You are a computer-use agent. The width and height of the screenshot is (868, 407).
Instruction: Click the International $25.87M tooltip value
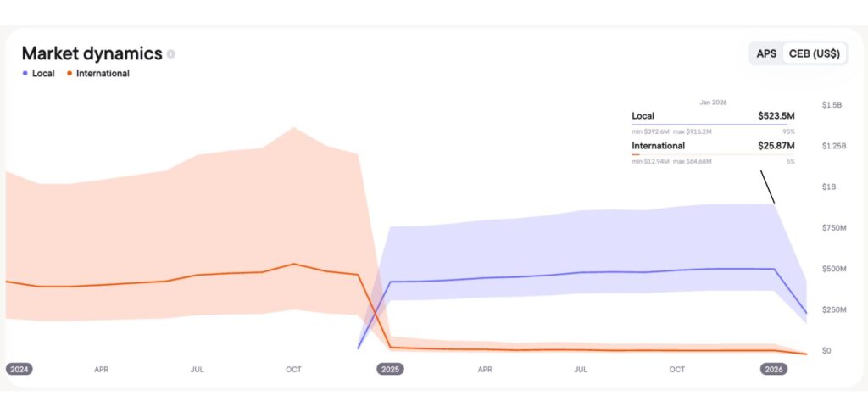pyautogui.click(x=776, y=146)
